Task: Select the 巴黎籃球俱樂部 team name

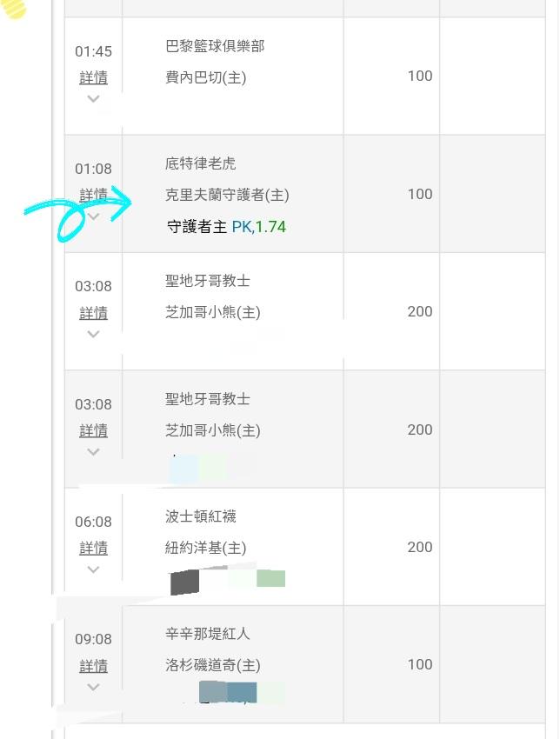Action: tap(215, 46)
